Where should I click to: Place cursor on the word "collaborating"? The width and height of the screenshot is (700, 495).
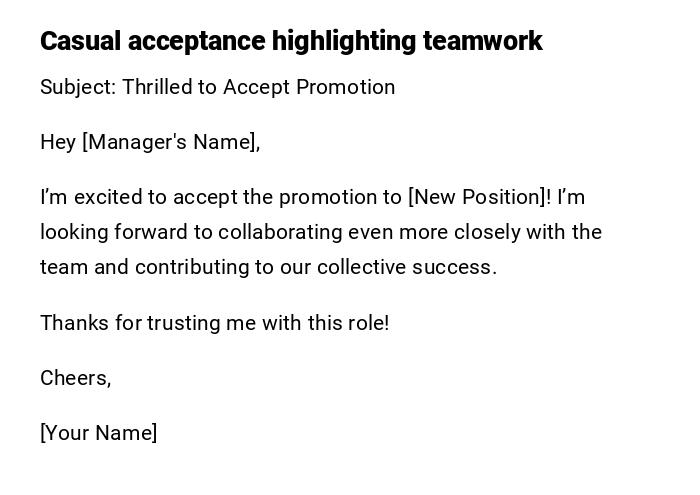tap(280, 232)
